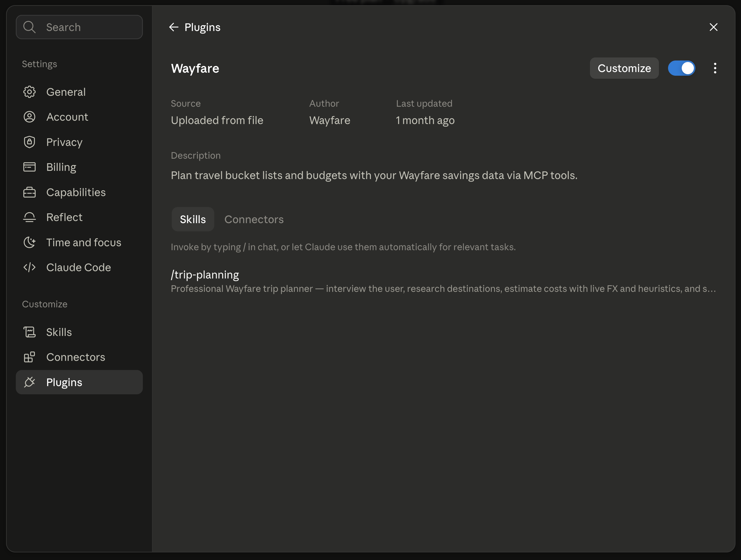
Task: Click the Customize section heading in sidebar
Action: [45, 304]
